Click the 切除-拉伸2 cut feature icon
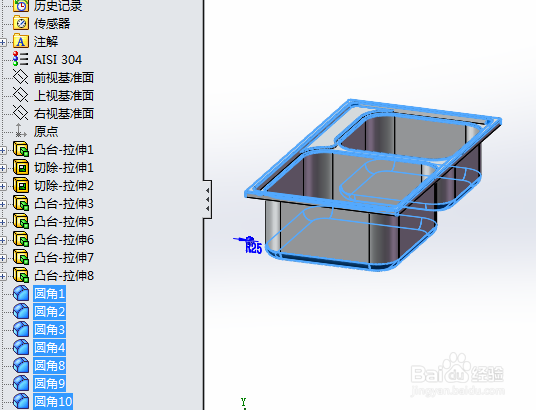 click(x=21, y=185)
